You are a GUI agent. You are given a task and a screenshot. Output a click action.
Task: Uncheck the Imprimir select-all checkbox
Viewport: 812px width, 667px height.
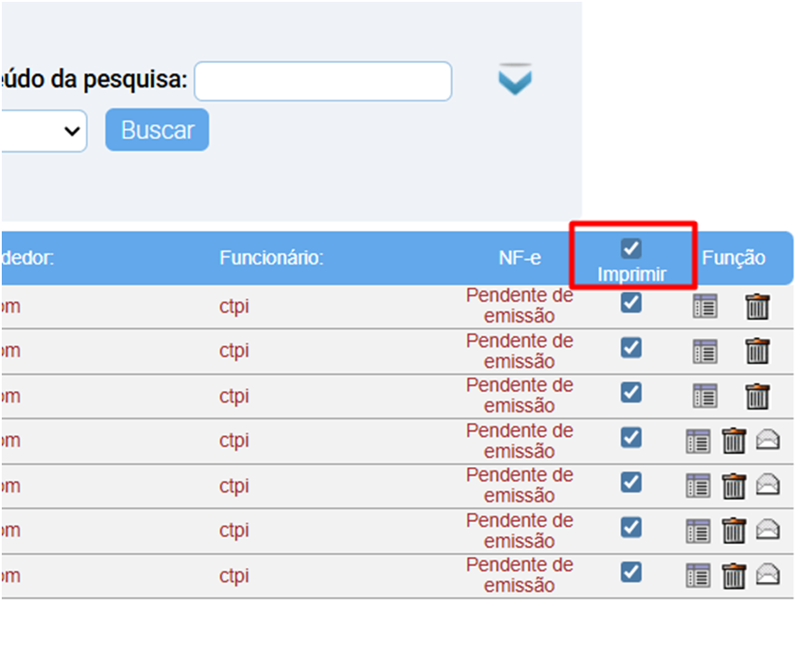pos(632,249)
